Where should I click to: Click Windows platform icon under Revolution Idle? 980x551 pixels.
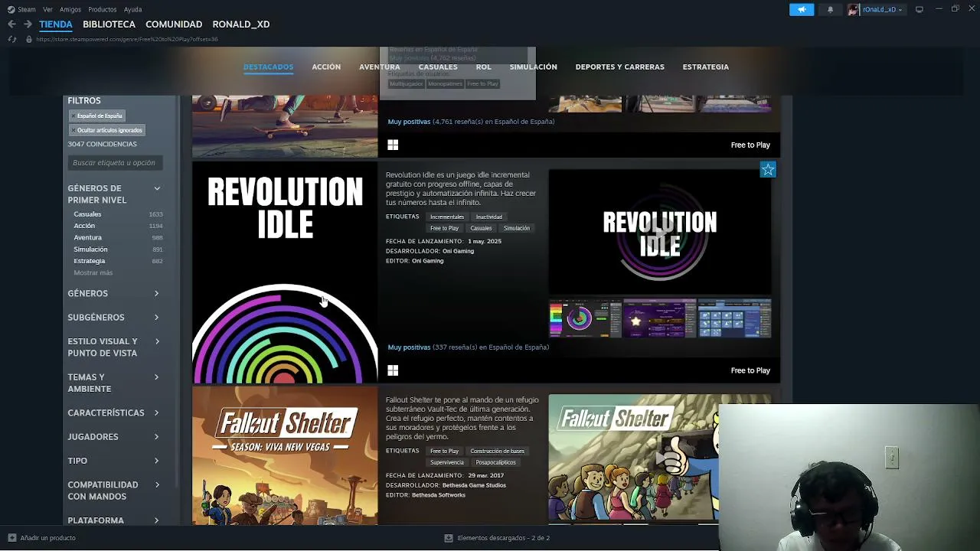[393, 370]
